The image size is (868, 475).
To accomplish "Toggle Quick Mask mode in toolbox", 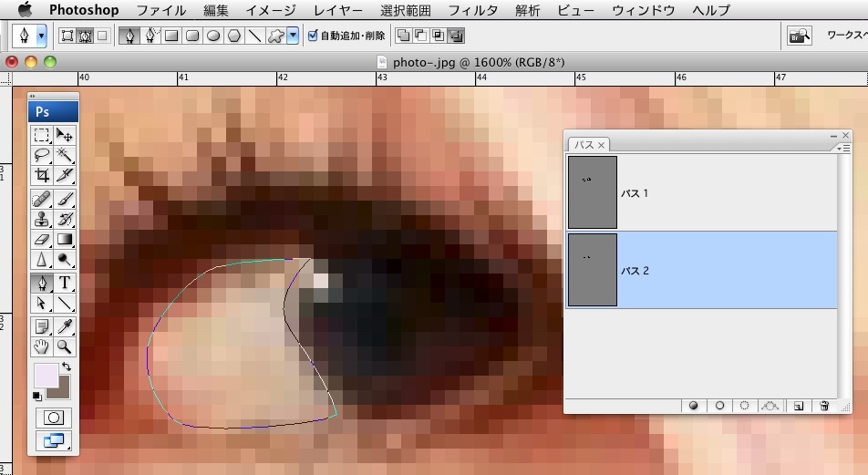I will [x=54, y=417].
